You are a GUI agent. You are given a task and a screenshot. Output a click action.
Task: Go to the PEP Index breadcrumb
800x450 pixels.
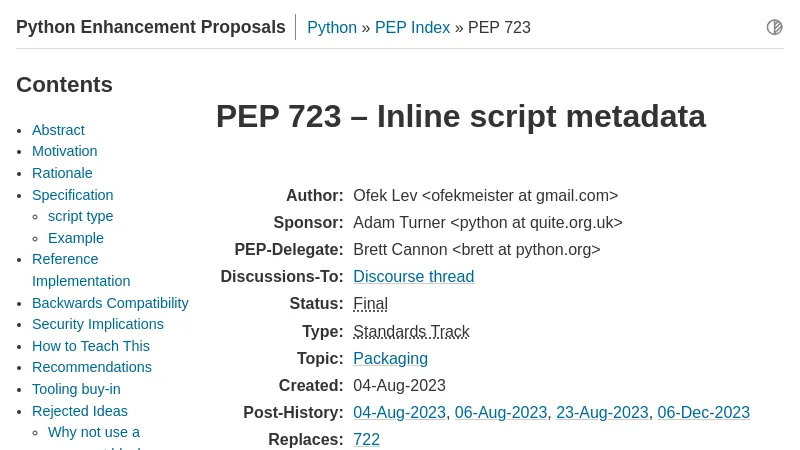(x=412, y=28)
